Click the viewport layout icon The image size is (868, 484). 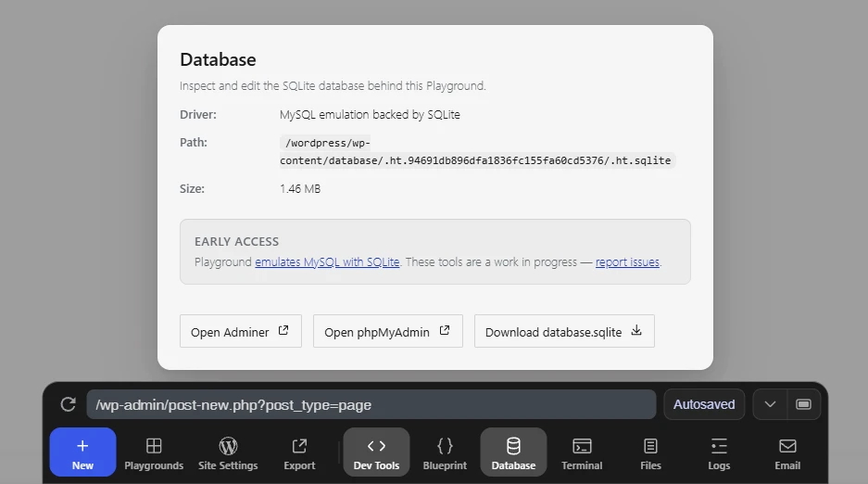[x=804, y=405]
